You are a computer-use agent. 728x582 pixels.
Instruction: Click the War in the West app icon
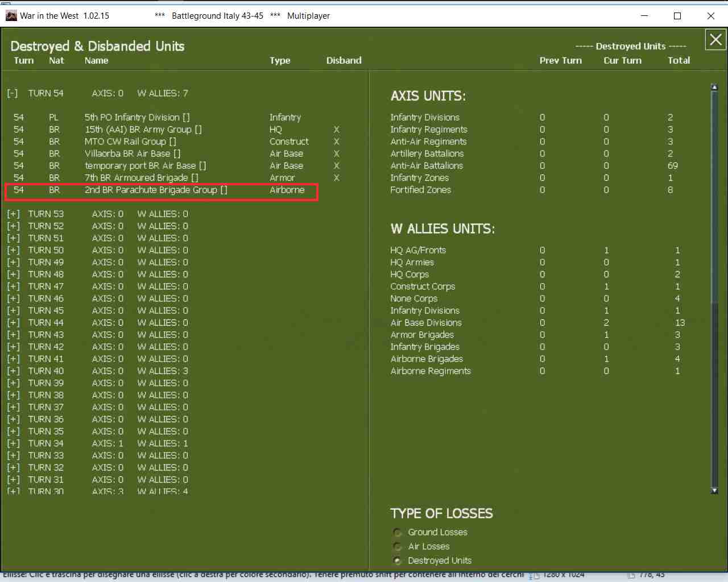pyautogui.click(x=11, y=15)
